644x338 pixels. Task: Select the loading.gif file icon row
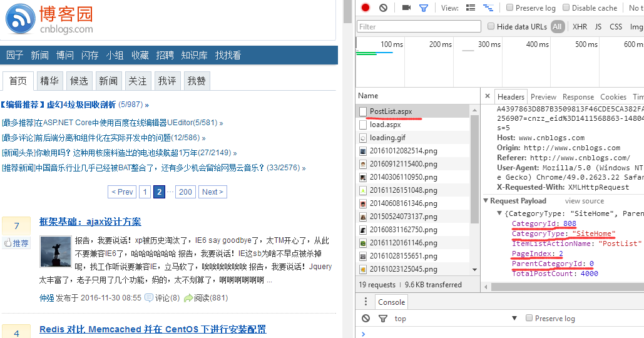tap(412, 138)
